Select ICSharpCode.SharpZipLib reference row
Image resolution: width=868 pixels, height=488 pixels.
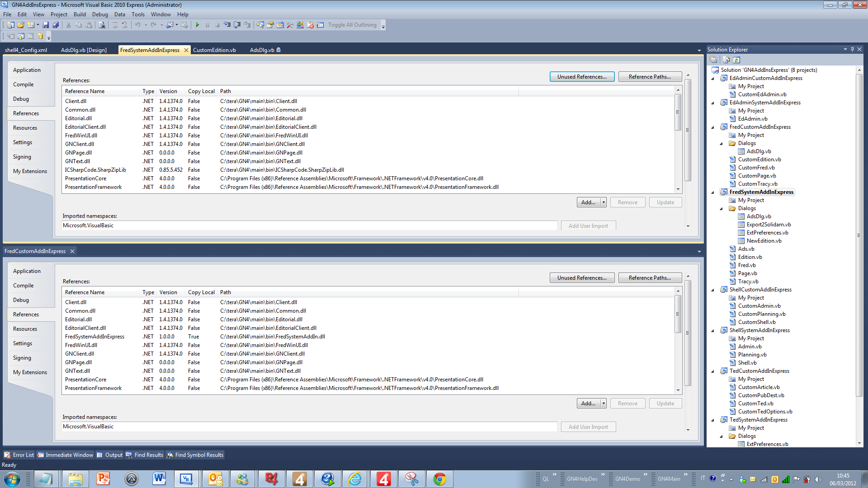[368, 170]
